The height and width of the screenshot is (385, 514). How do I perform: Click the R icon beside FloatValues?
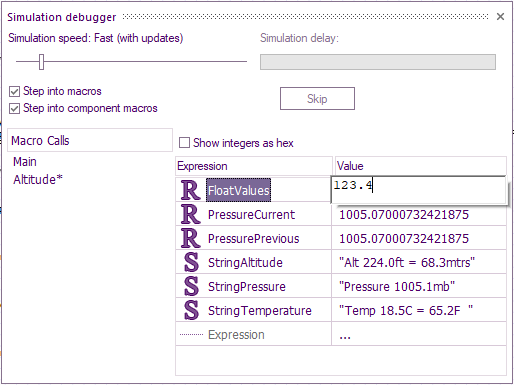click(191, 190)
